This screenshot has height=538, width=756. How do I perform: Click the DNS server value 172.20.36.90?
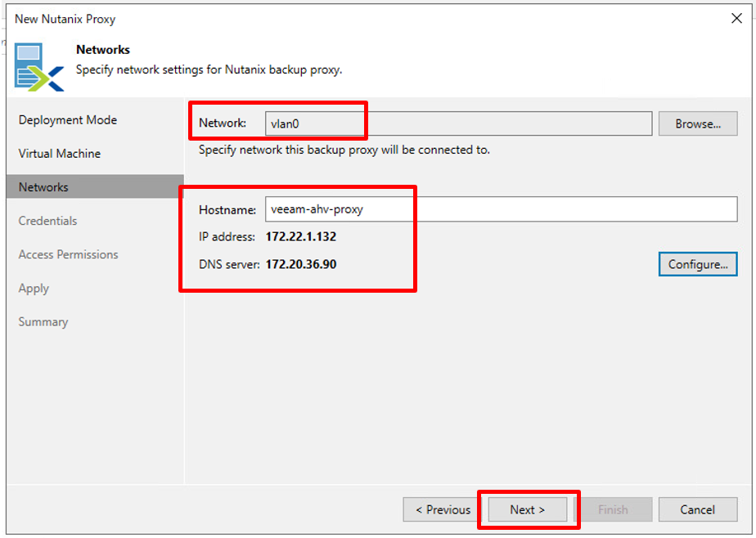301,264
